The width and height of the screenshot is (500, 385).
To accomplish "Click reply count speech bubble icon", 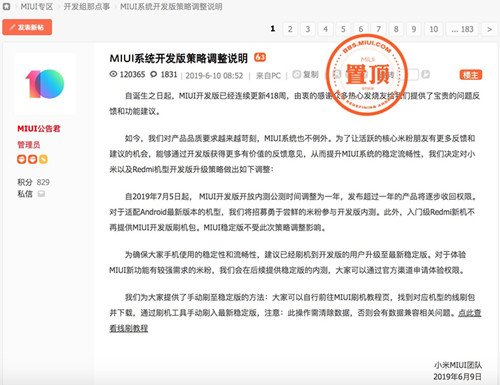I will click(x=153, y=74).
